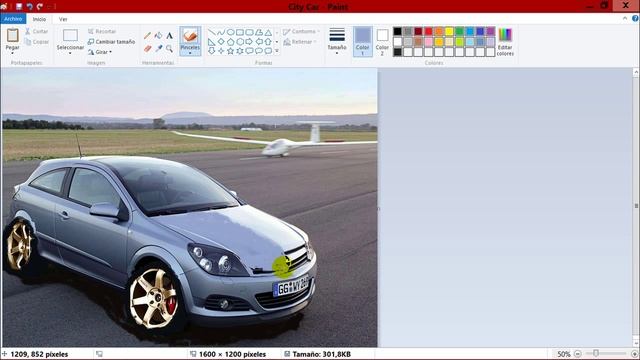Click the '1600 × 1200 píxeles' status text
This screenshot has height=360, width=640.
point(232,354)
